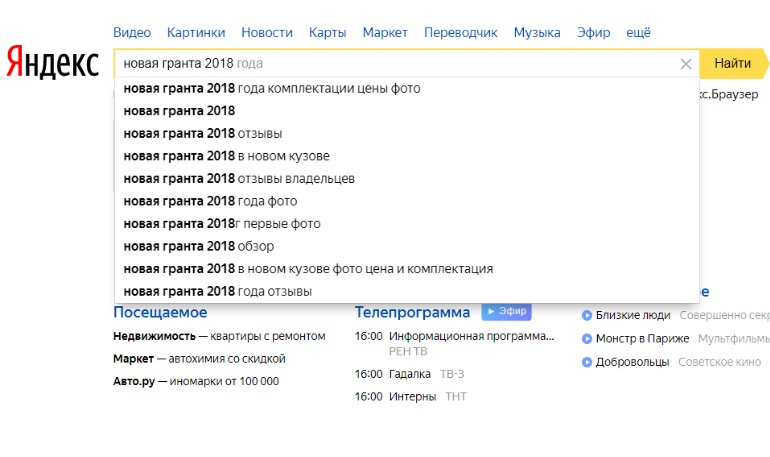Viewport: 770px width, 457px height.
Task: Open the Видео service tab
Action: click(132, 32)
